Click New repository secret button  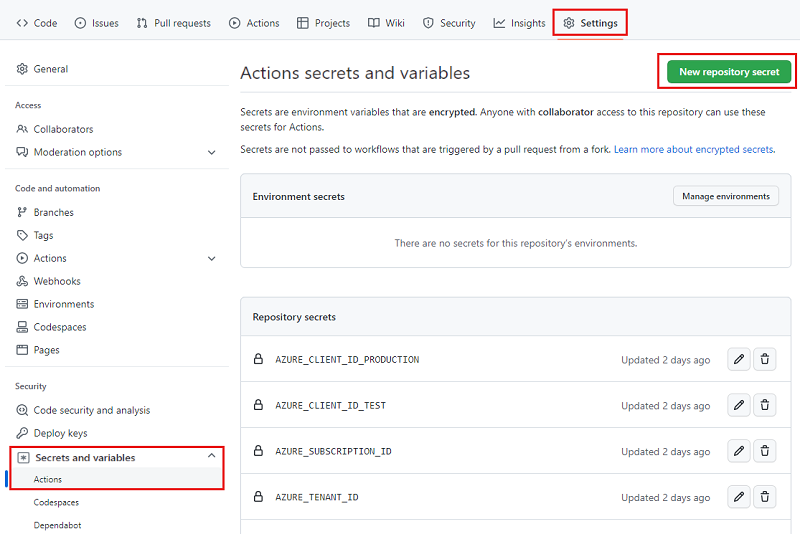729,72
